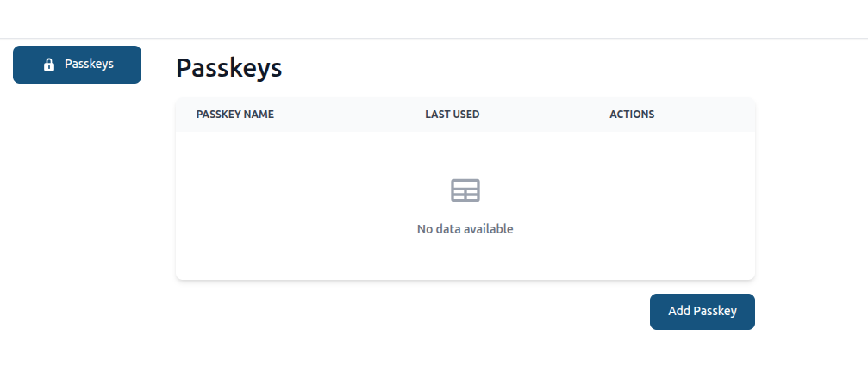The height and width of the screenshot is (391, 868).
Task: Click empty sidebar space below Passkeys tab
Action: [77, 215]
